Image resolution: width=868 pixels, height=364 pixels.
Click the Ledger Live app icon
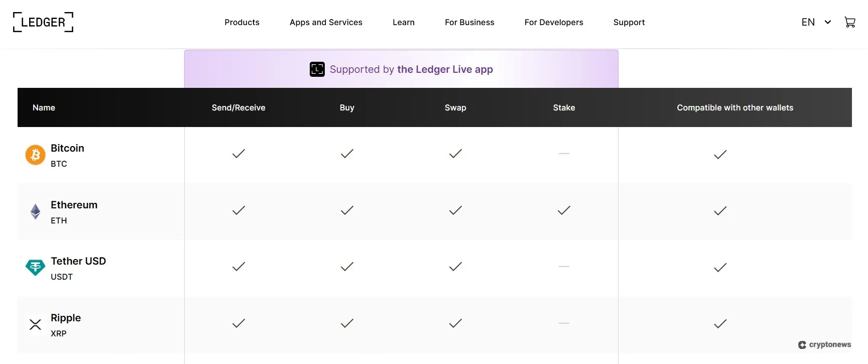pos(317,69)
